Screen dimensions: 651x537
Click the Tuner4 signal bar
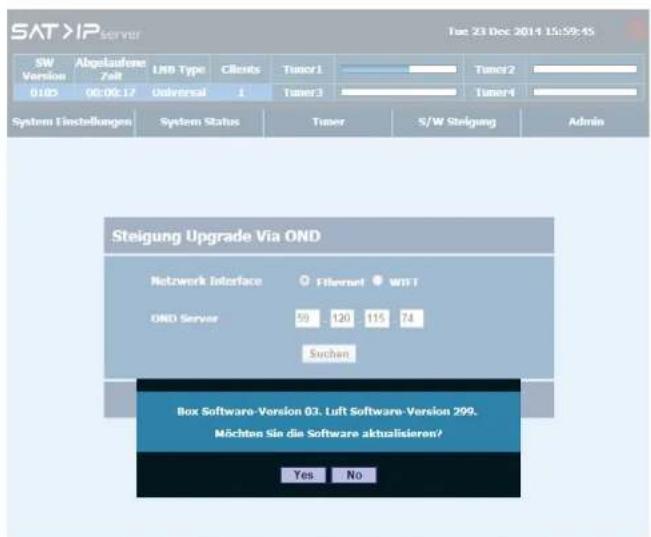tap(585, 92)
